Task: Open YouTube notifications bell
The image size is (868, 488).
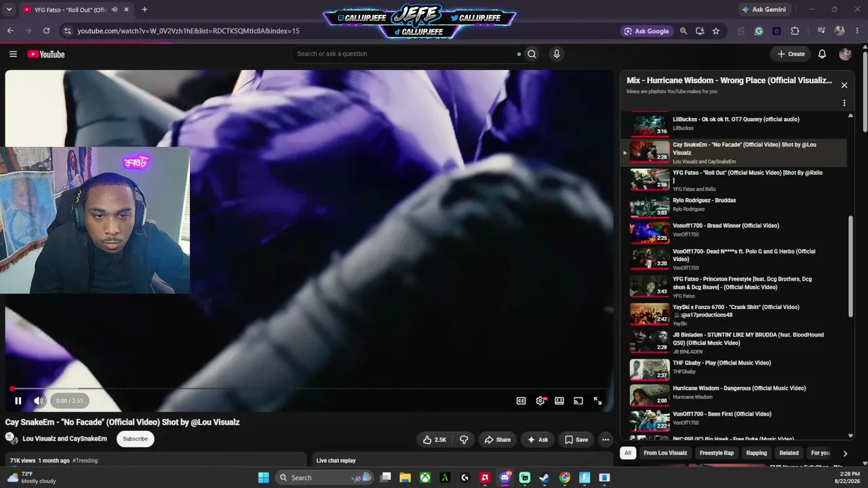Action: tap(822, 54)
